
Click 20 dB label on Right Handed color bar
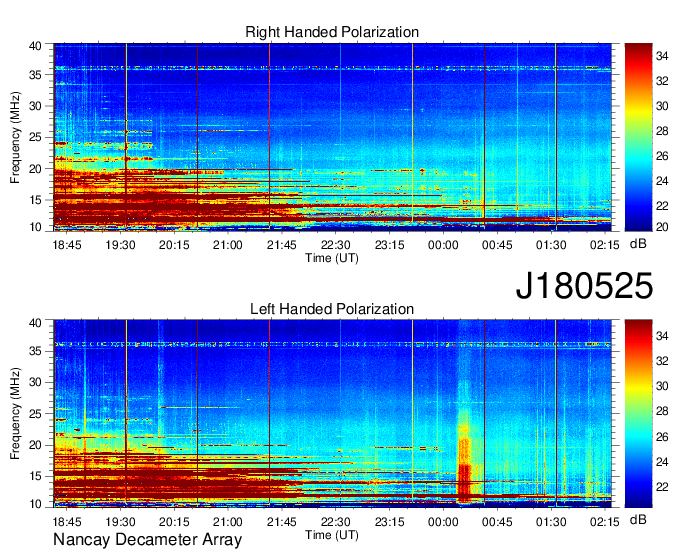pos(662,227)
